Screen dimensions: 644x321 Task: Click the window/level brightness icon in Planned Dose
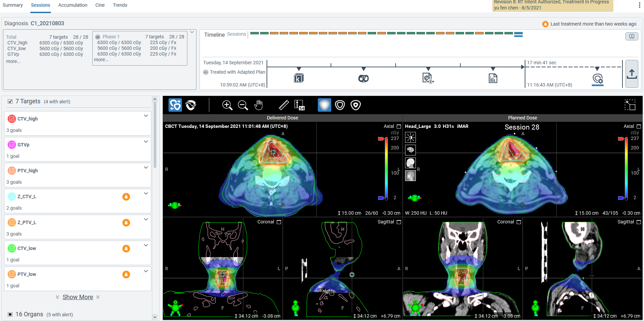coord(410,137)
